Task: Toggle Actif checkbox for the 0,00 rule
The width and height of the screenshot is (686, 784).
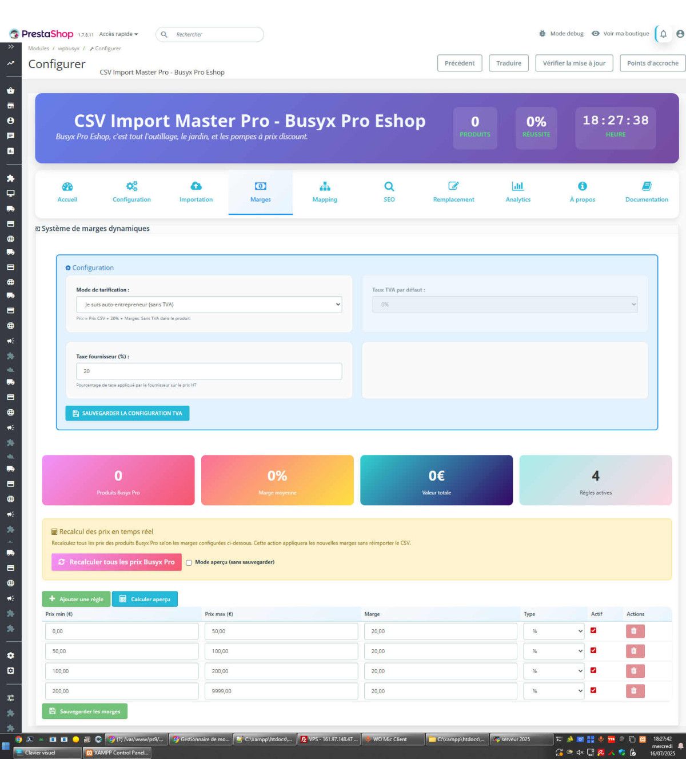Action: 593,630
